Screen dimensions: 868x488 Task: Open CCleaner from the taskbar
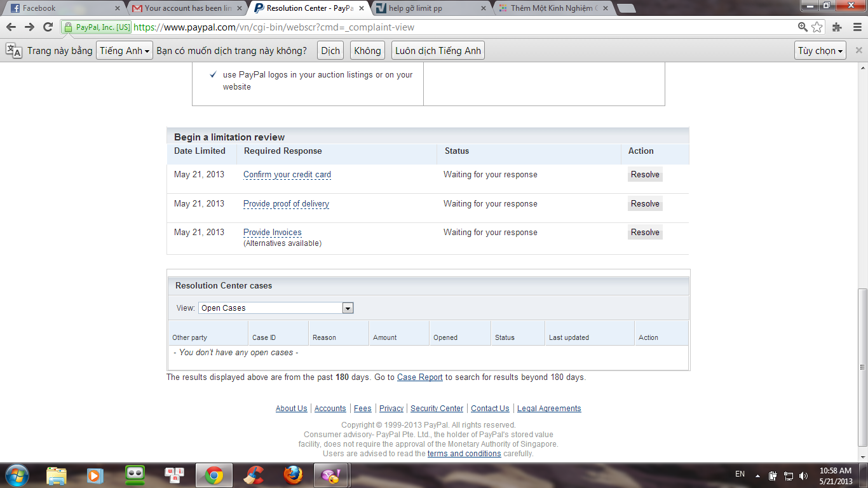[254, 475]
